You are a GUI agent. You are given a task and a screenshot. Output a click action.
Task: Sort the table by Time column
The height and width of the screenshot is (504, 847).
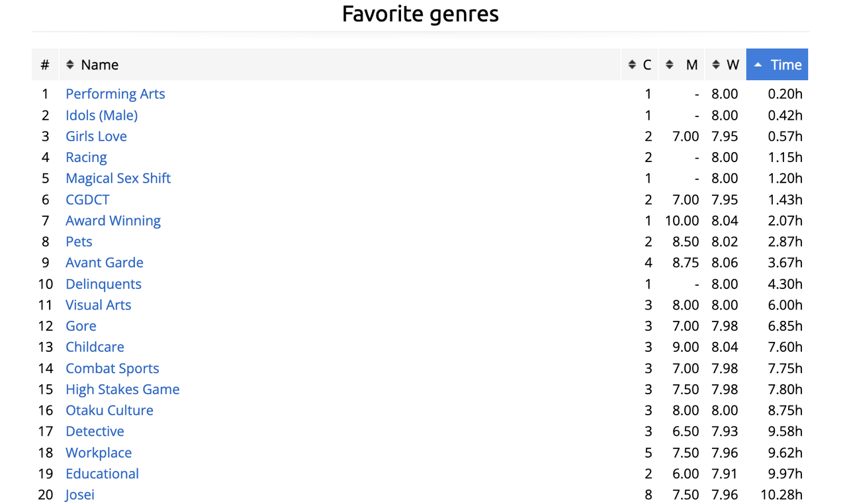click(x=786, y=65)
